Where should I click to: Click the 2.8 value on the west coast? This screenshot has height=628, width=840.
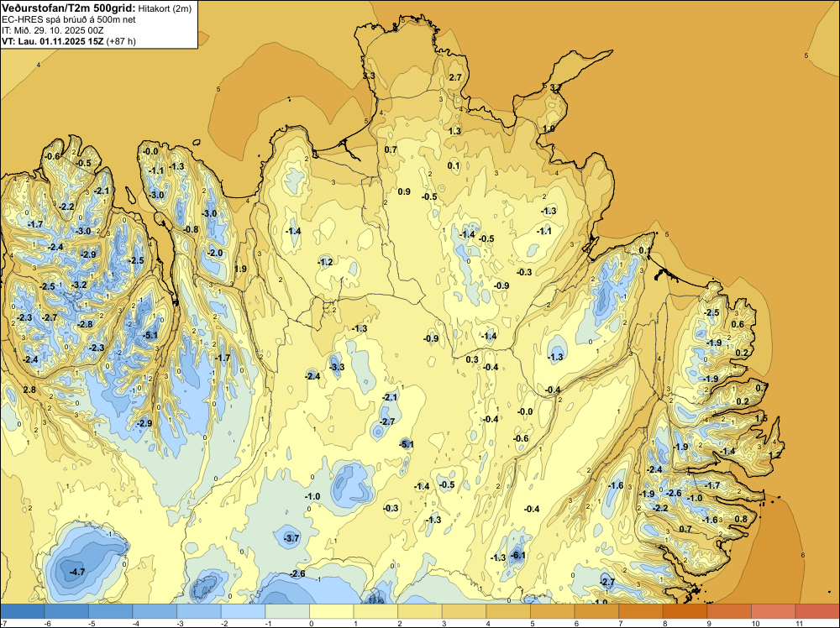(x=29, y=390)
